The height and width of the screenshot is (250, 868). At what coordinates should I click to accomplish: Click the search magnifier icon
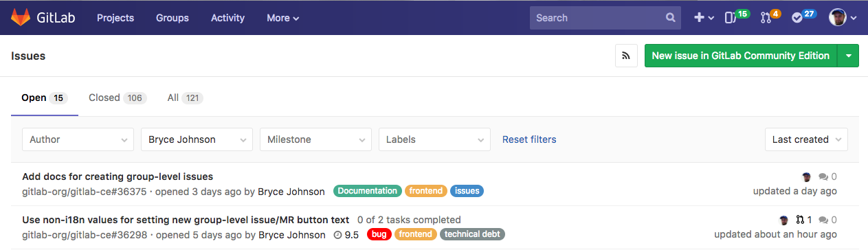pyautogui.click(x=671, y=18)
